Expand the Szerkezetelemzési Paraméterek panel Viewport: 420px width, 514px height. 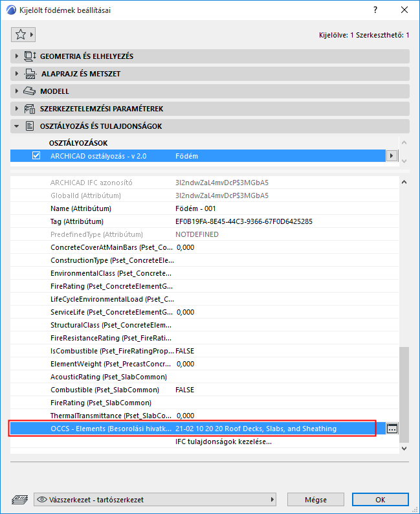(x=17, y=109)
